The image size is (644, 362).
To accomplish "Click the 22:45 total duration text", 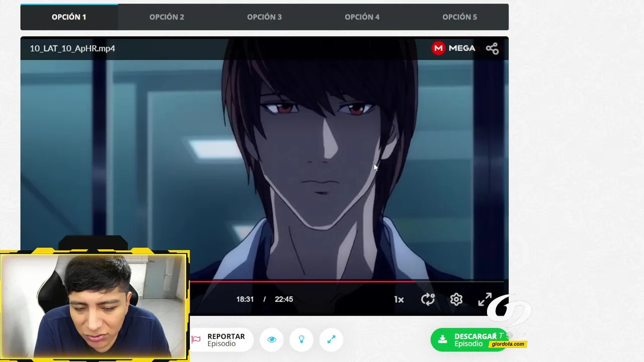I will point(284,299).
